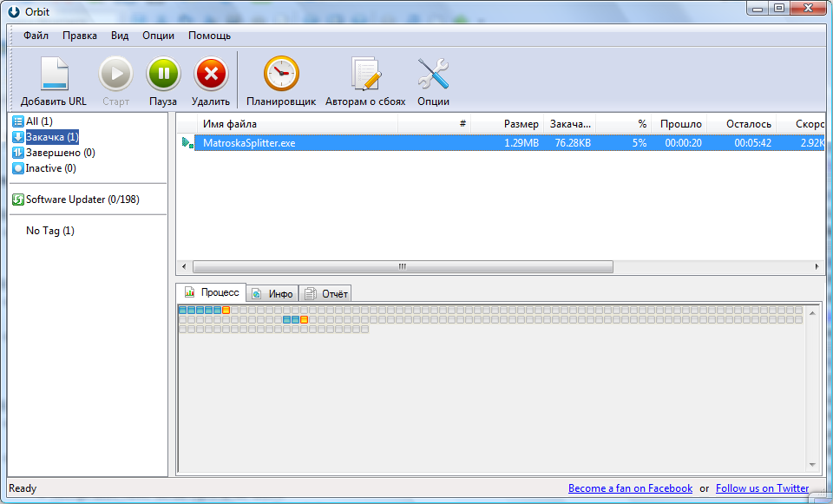Sort by % column header
The height and width of the screenshot is (504, 833).
[x=624, y=124]
